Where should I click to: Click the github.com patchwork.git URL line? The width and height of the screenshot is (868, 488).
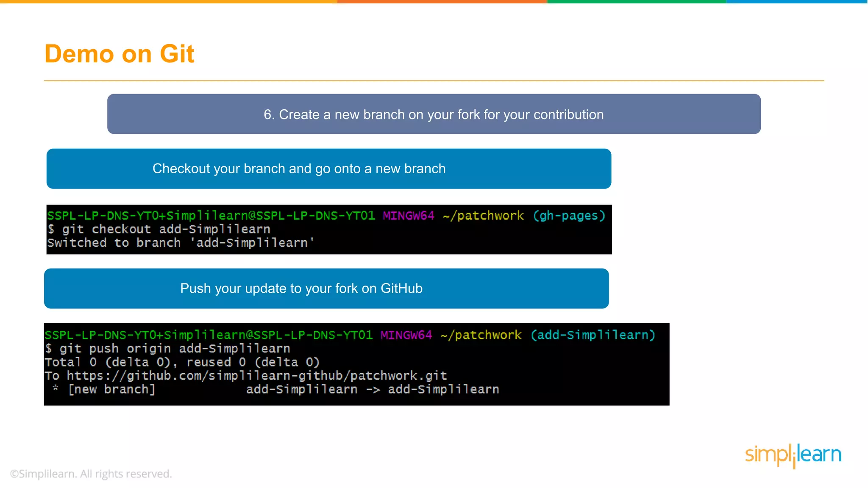point(246,376)
